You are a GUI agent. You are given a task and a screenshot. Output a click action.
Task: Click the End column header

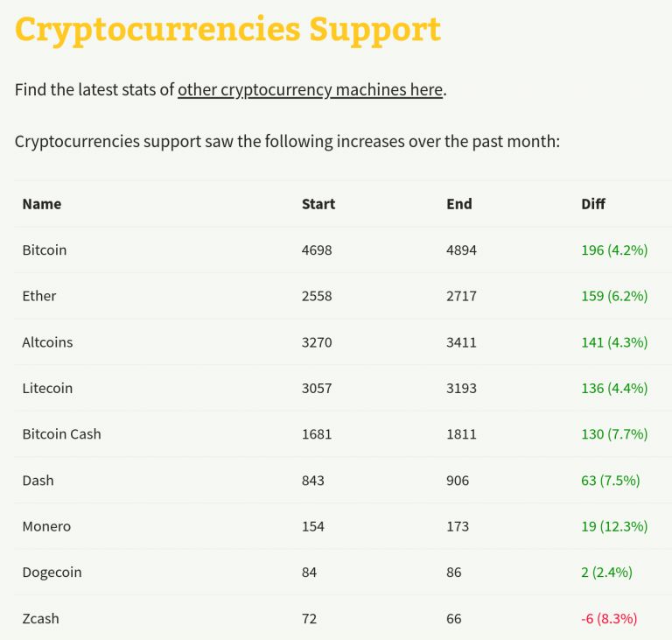[459, 204]
